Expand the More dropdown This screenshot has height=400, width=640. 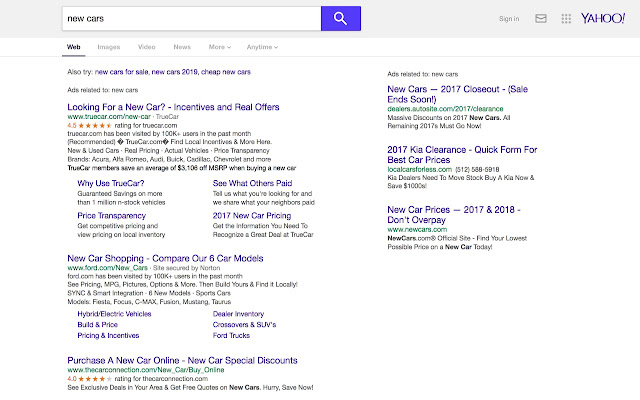click(x=220, y=47)
